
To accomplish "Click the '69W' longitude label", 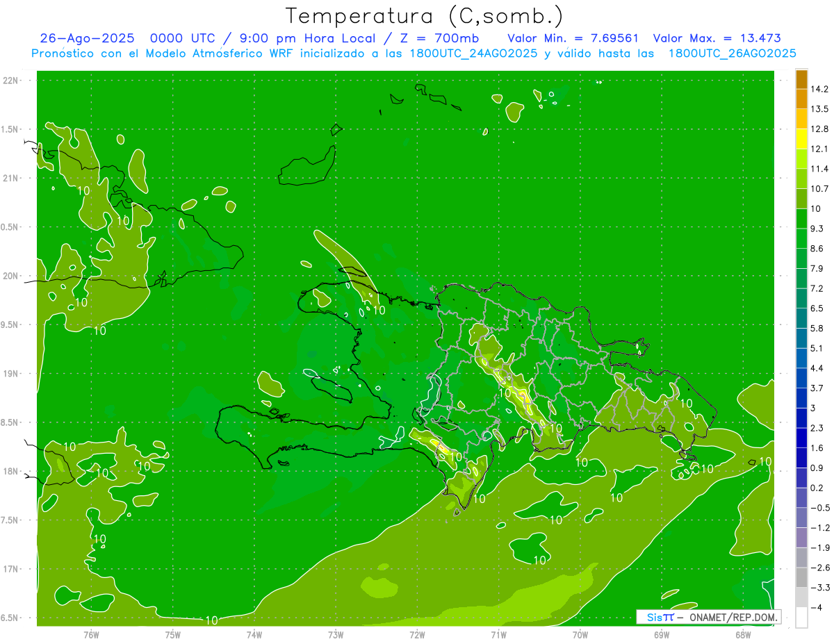I will (x=662, y=634).
